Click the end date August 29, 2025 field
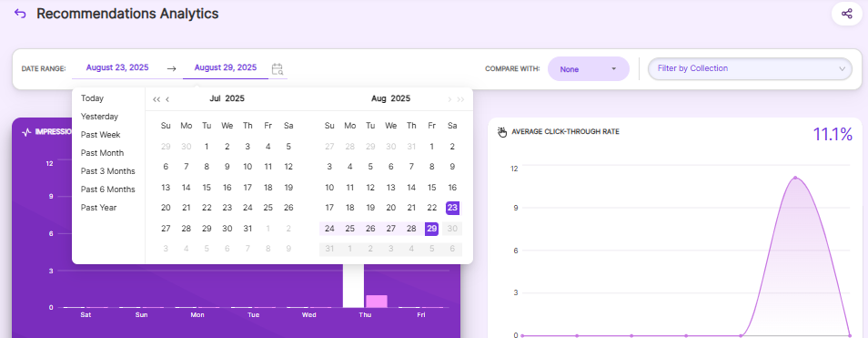868x338 pixels. 226,67
